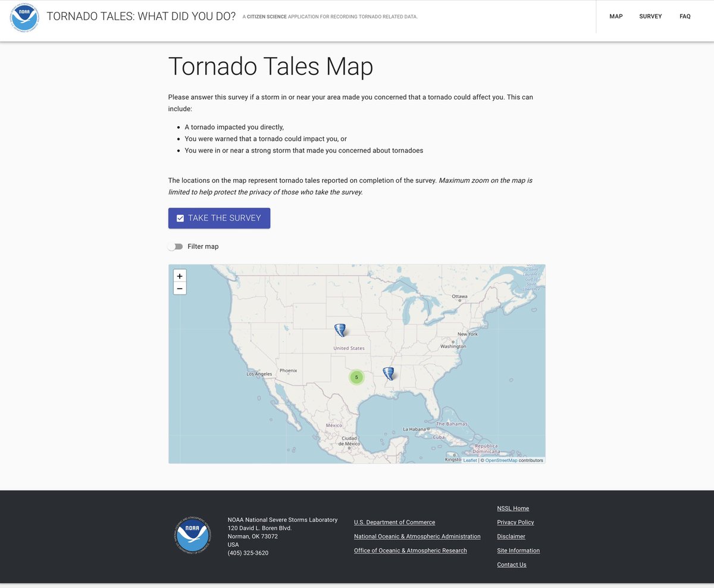Click The Bahamas label on map
The width and height of the screenshot is (714, 588).
coord(452,424)
